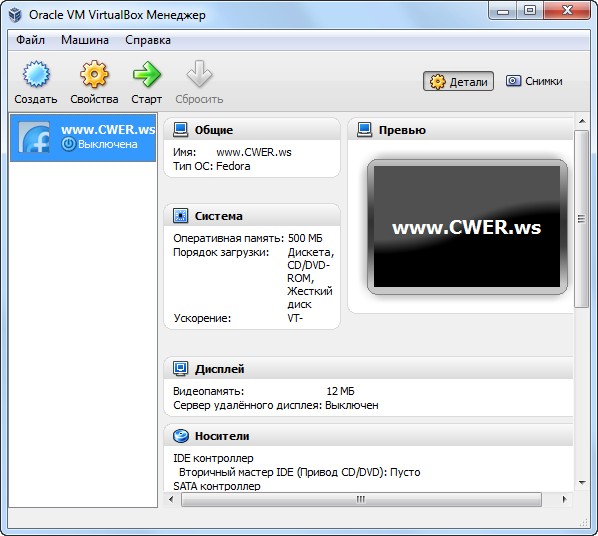Click the vertical scrollbar down arrow
598x536 pixels.
582,483
